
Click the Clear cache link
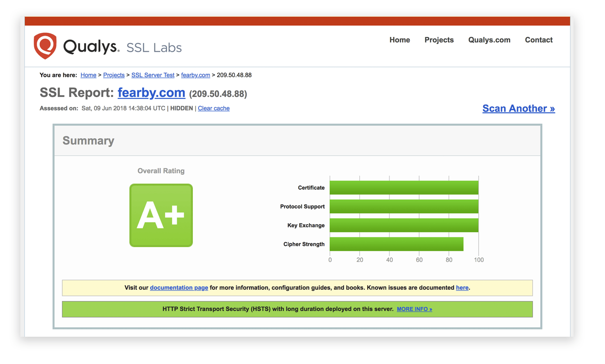point(214,109)
